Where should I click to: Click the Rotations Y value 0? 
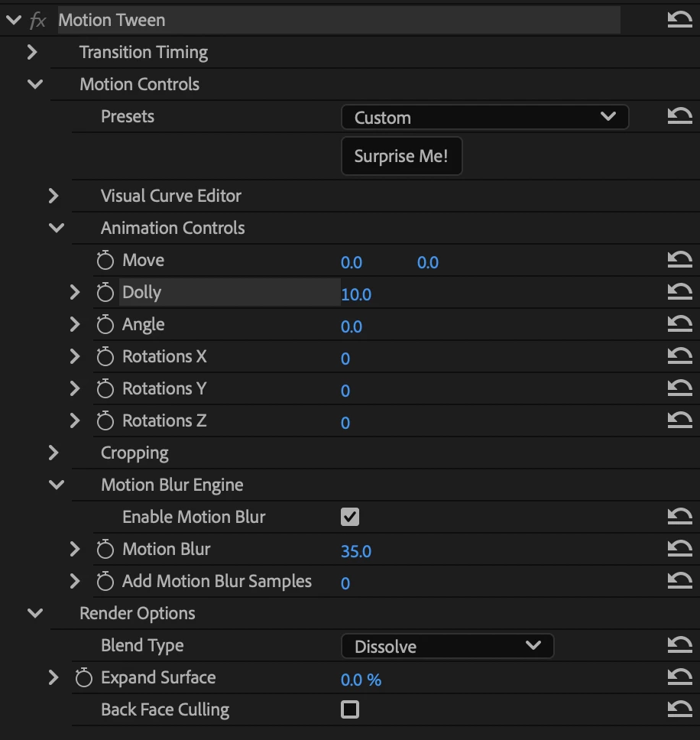[345, 391]
